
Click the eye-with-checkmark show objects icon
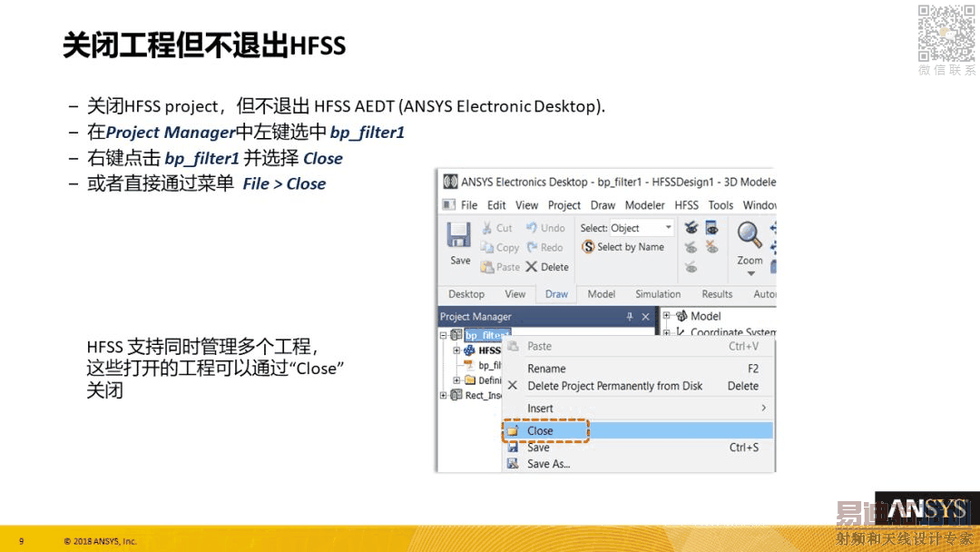coord(691,228)
